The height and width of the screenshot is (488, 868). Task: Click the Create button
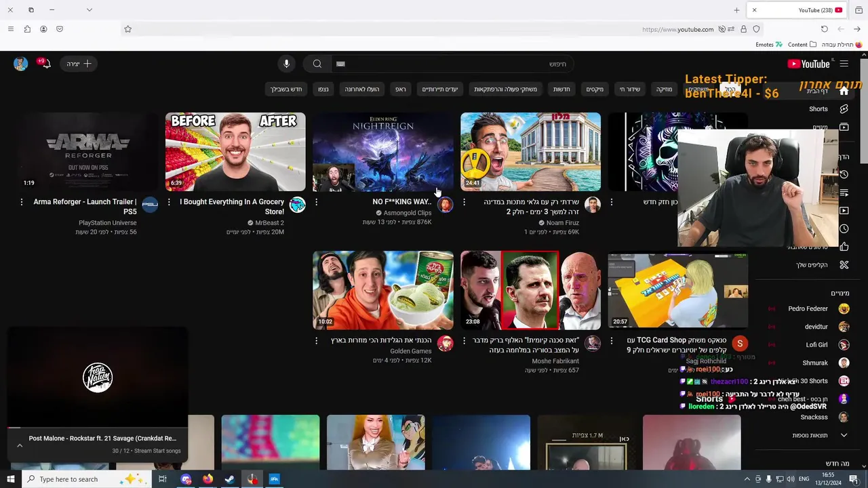pos(79,64)
